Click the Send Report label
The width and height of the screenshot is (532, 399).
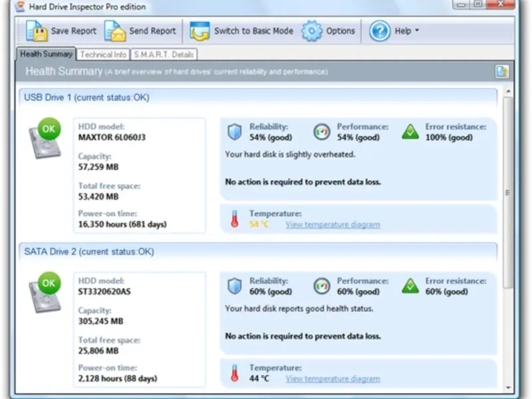153,31
